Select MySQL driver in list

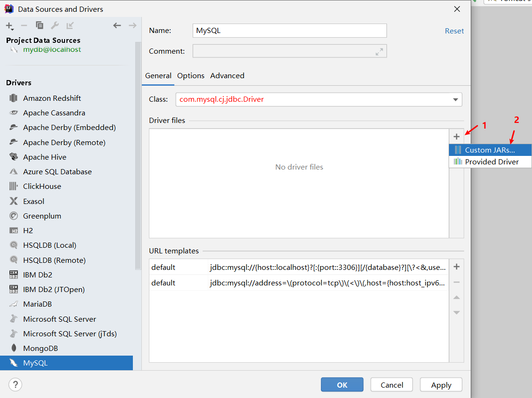[x=66, y=363]
